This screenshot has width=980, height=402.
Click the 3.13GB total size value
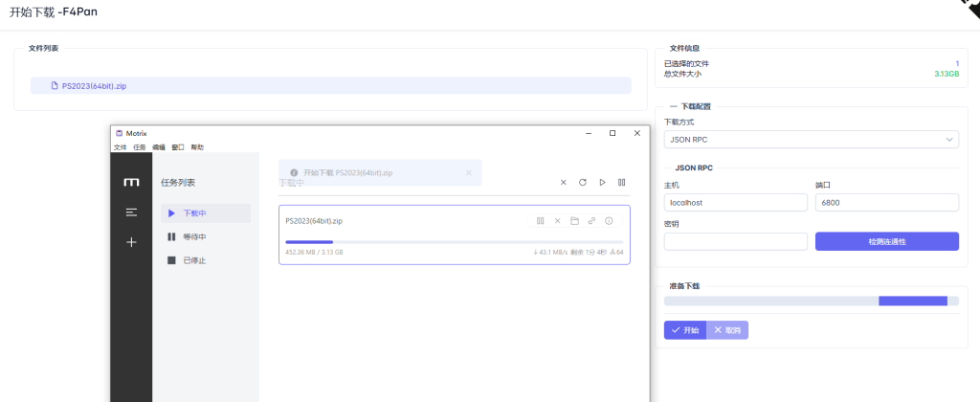click(x=947, y=74)
